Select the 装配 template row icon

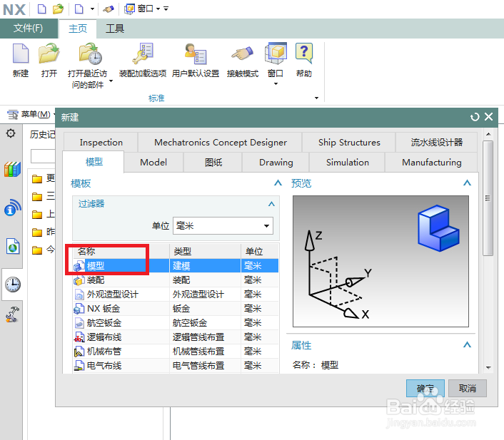tap(79, 280)
